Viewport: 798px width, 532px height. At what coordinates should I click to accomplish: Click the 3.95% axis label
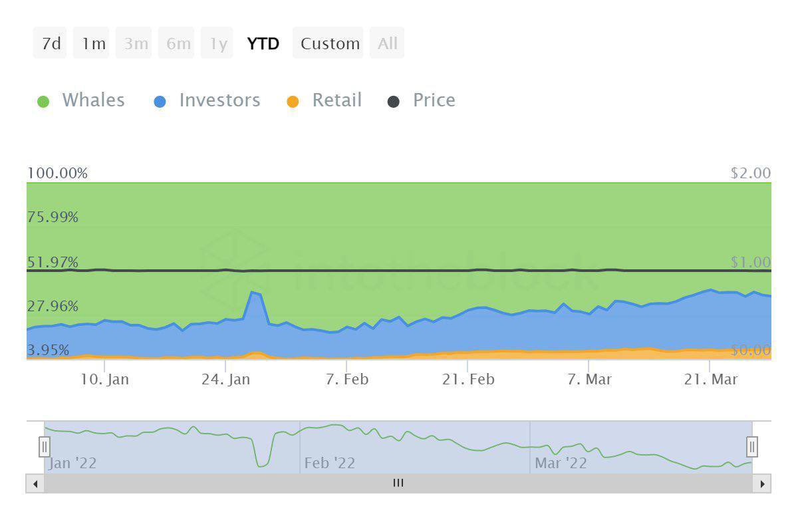point(48,350)
